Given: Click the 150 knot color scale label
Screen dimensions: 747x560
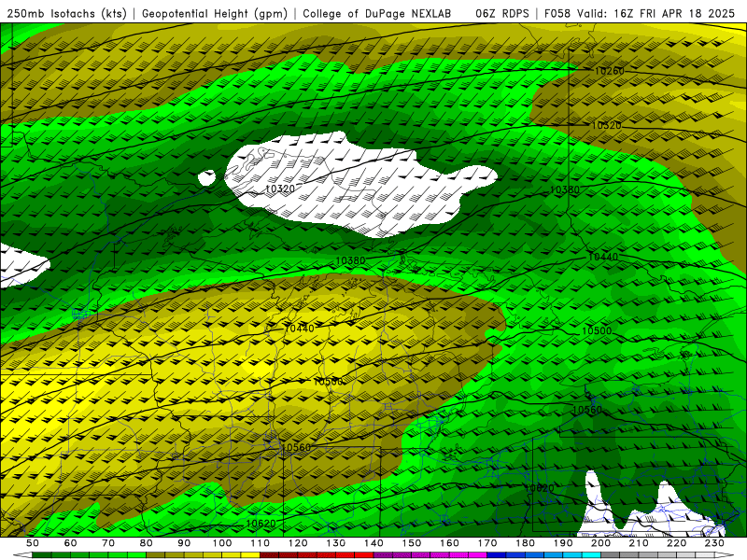Looking at the screenshot, I should click(412, 543).
